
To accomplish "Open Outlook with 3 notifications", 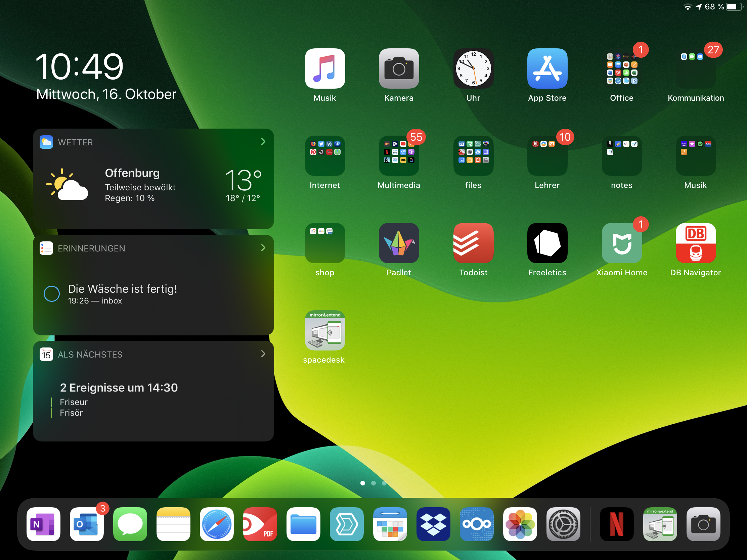I will pos(87,524).
